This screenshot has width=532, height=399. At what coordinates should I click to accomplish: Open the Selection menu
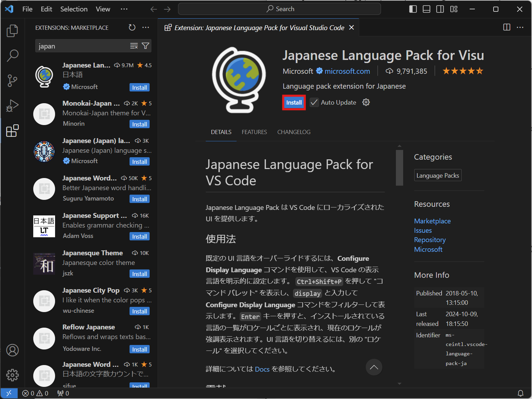pos(74,9)
